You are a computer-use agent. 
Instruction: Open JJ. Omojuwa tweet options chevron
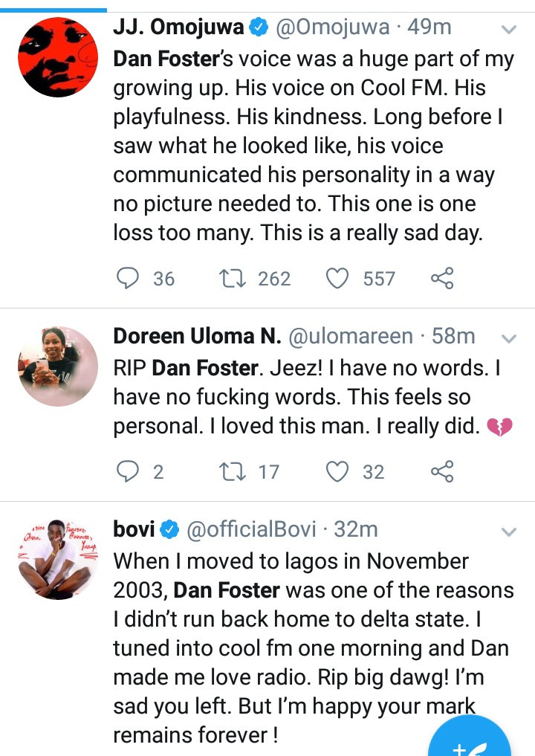509,30
